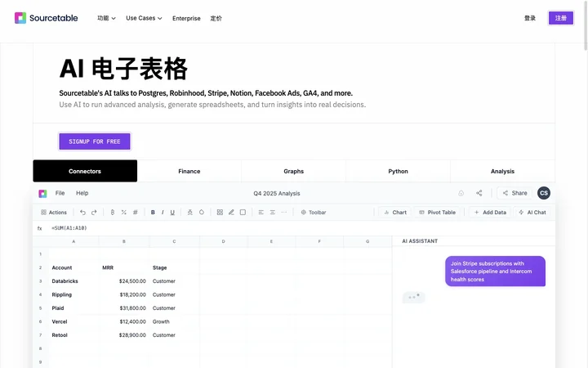Toggle bold formatting

[x=153, y=212]
